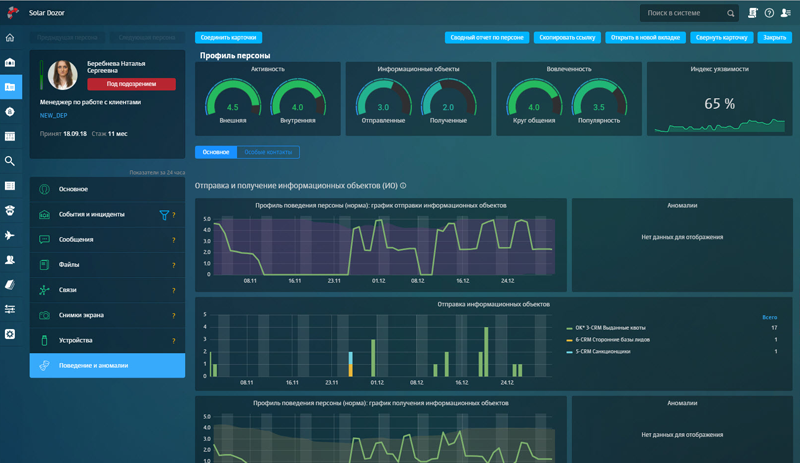The width and height of the screenshot is (800, 463).
Task: Open the Связи section
Action: point(107,290)
